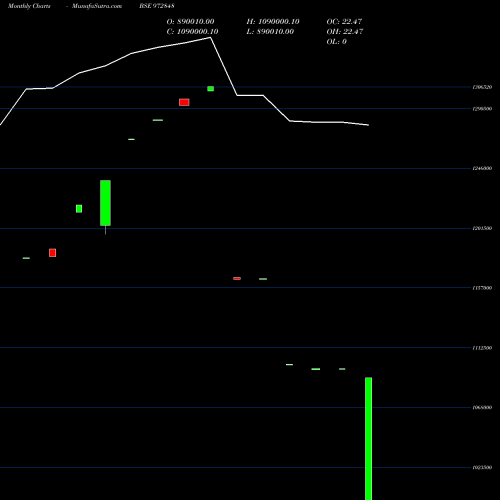
Task: Click the tall green candle at the chart's right end
Action: [369, 438]
